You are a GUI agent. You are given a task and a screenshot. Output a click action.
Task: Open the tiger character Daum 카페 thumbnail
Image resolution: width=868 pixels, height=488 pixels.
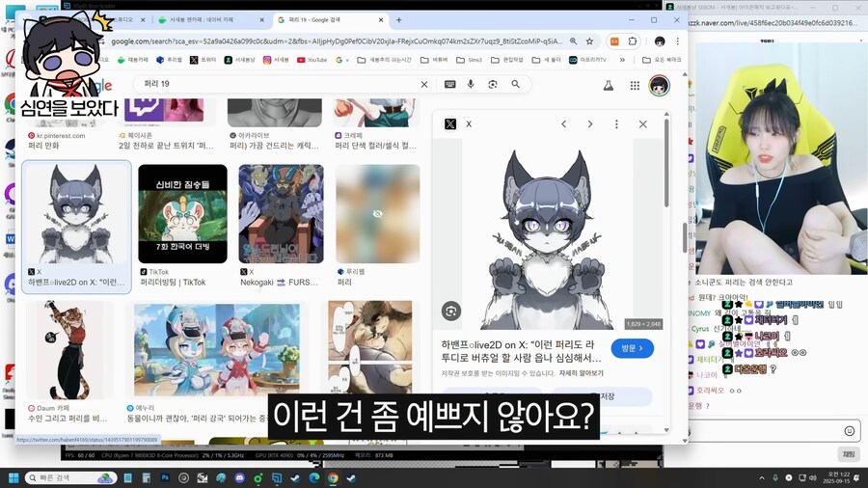click(68, 350)
